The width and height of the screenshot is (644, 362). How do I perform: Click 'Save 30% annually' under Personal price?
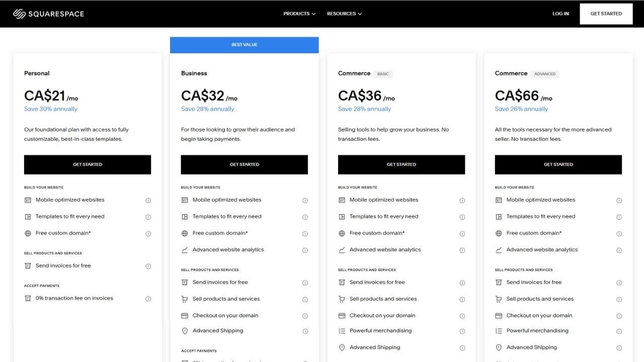(51, 109)
